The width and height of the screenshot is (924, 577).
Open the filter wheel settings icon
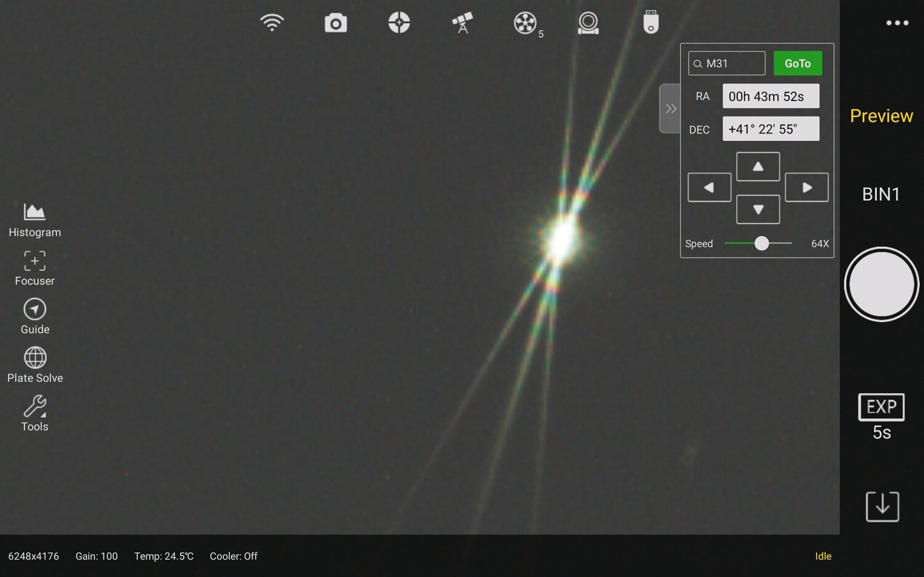pyautogui.click(x=525, y=23)
